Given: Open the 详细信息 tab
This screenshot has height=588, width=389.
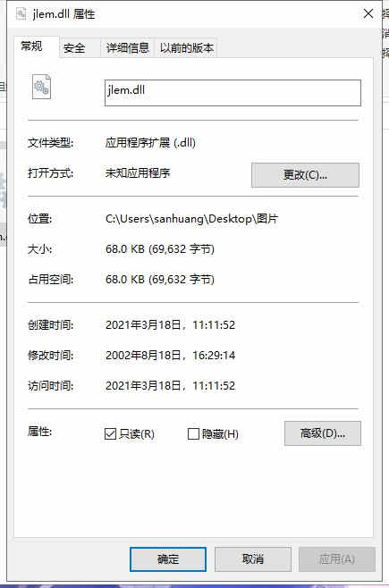Looking at the screenshot, I should coord(128,48).
